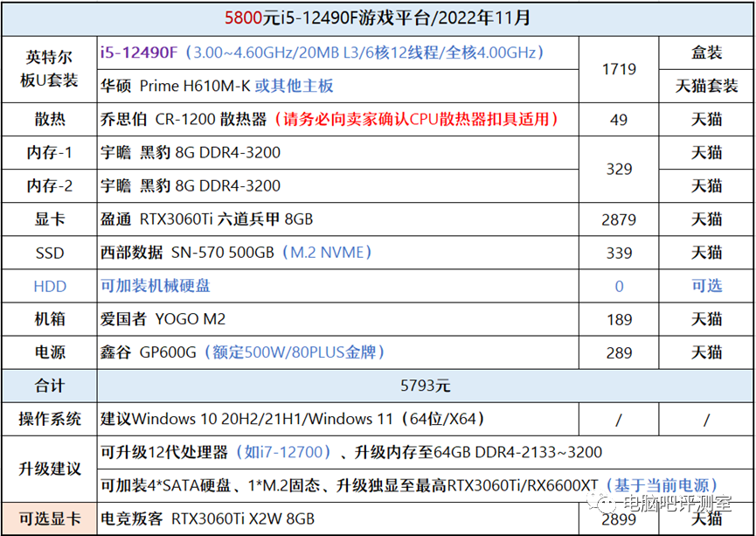Select the "合计" row label
Viewport: 756px width, 536px height.
[x=49, y=386]
